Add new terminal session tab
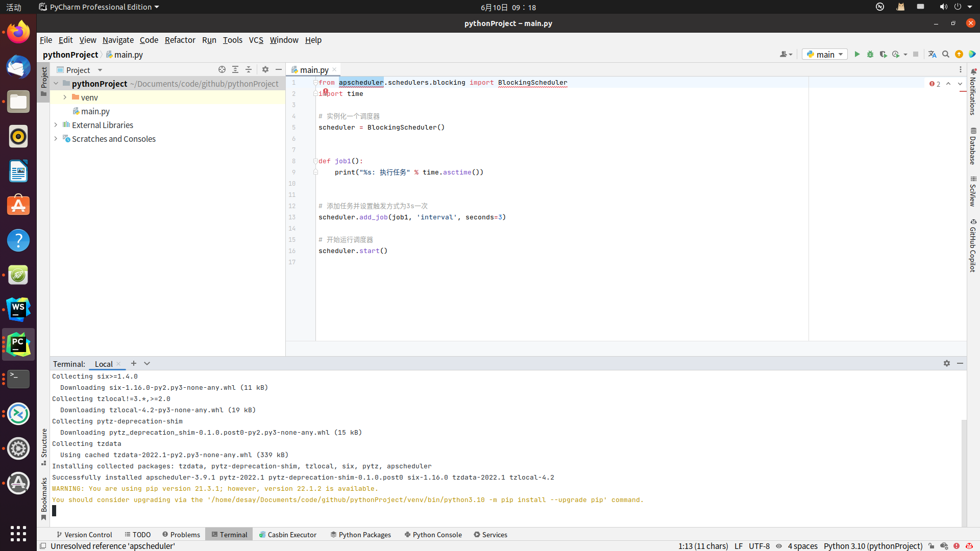Viewport: 980px width, 551px height. point(134,363)
